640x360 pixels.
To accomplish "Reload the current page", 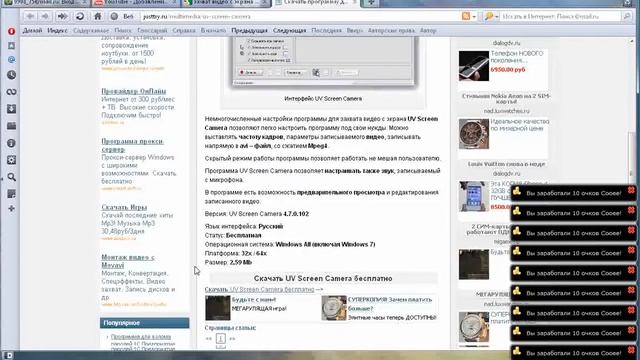I will [x=80, y=16].
